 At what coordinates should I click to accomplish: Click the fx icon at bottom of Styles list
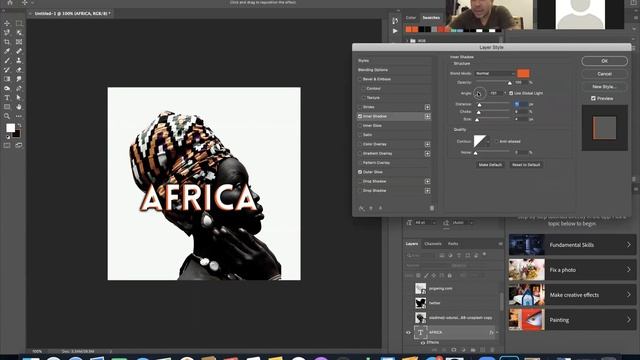(x=361, y=208)
